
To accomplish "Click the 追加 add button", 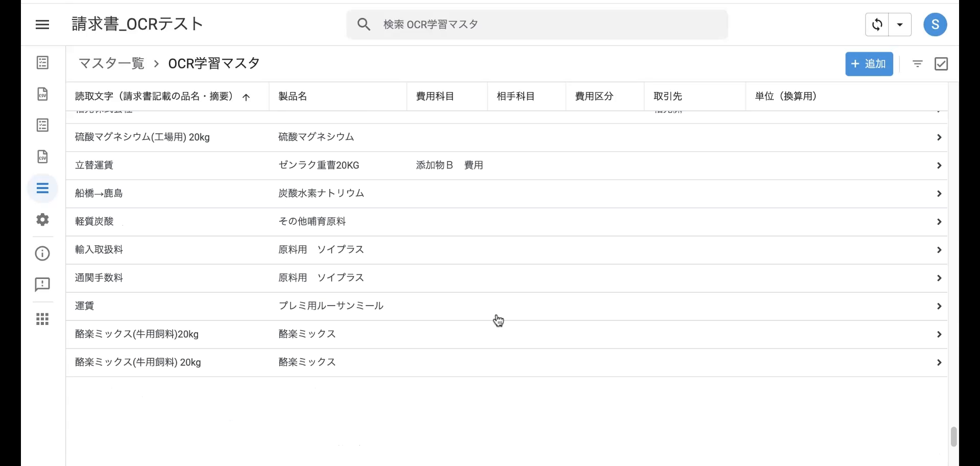I will tap(869, 64).
